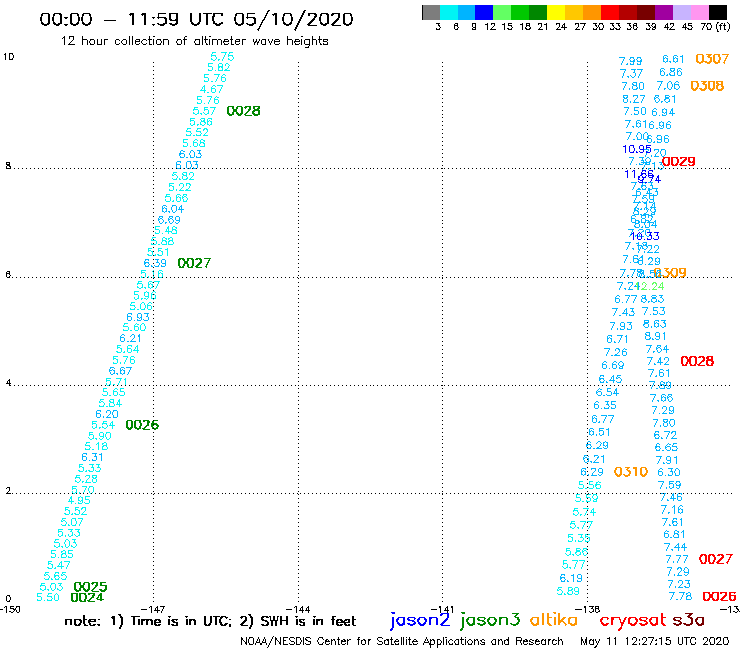The image size is (740, 650).
Task: Select the -144 longitude axis label
Action: pyautogui.click(x=298, y=609)
